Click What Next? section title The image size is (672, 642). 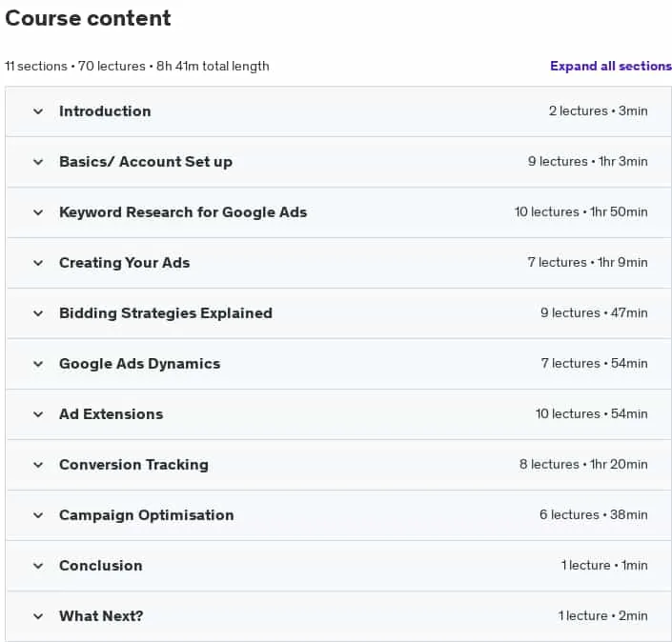101,616
